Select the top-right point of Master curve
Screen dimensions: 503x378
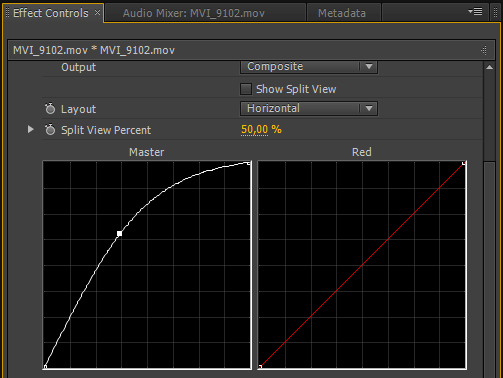coord(249,163)
